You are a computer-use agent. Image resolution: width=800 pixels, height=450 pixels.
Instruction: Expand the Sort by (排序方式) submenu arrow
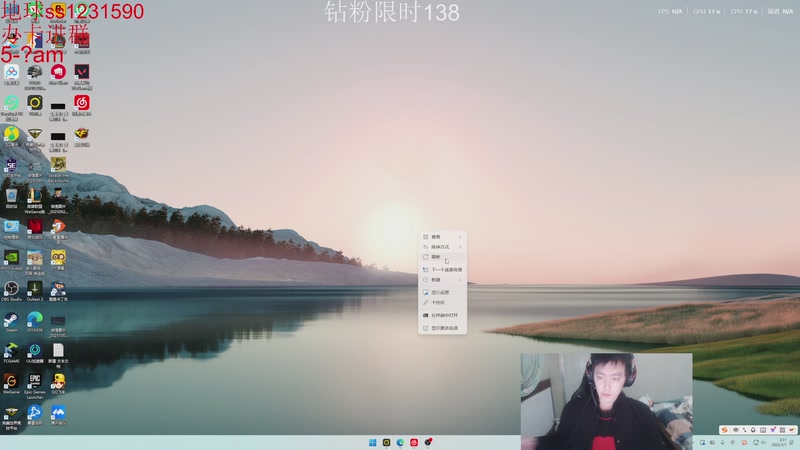tap(460, 247)
